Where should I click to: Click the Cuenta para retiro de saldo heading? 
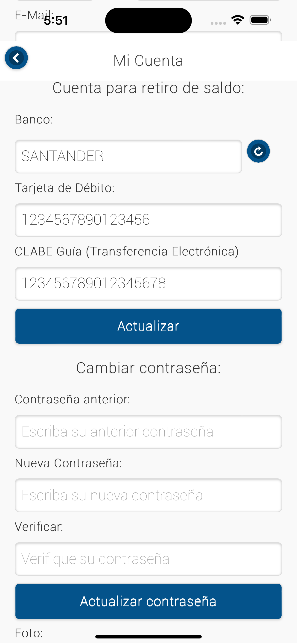(148, 88)
